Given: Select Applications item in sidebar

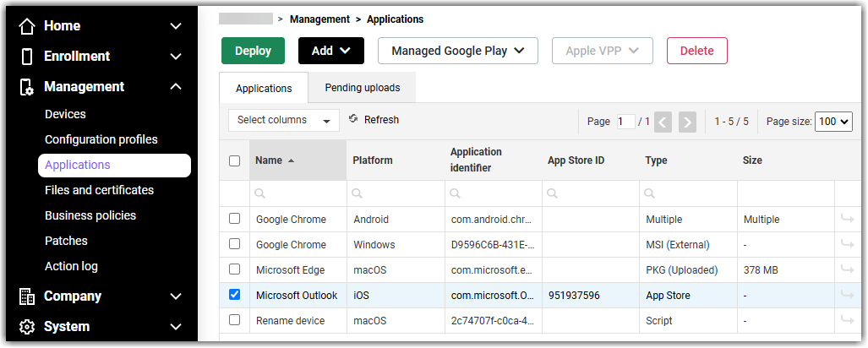Looking at the screenshot, I should point(115,165).
